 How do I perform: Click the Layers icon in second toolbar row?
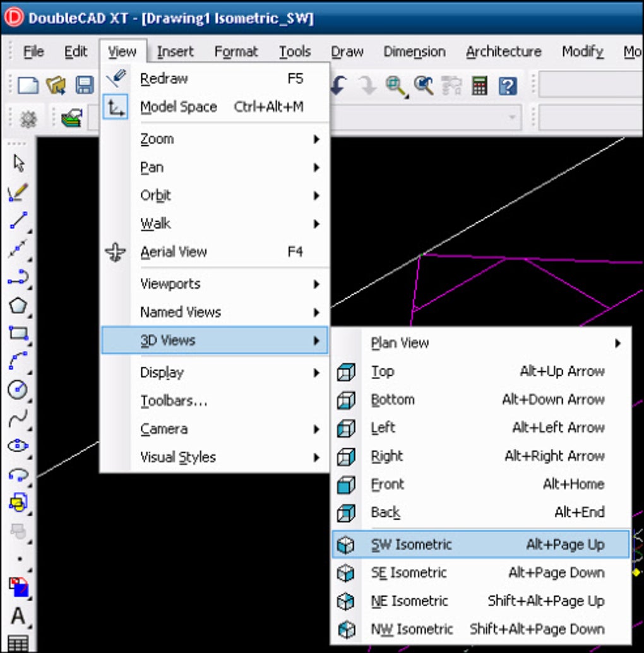pyautogui.click(x=71, y=118)
